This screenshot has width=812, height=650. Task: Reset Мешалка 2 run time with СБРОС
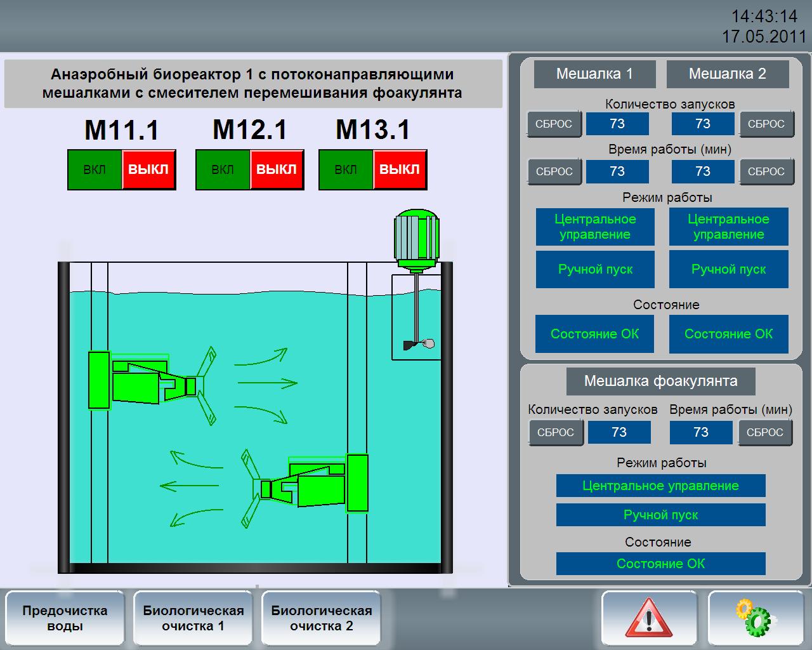(x=766, y=171)
